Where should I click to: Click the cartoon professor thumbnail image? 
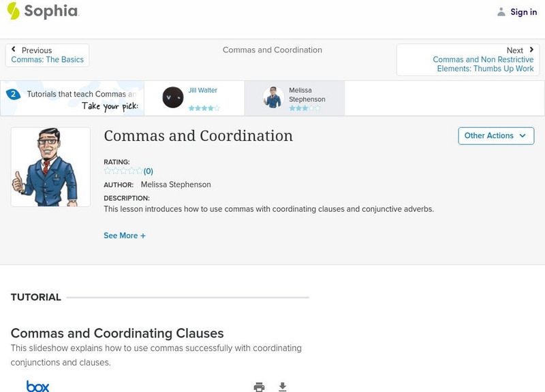click(x=50, y=167)
